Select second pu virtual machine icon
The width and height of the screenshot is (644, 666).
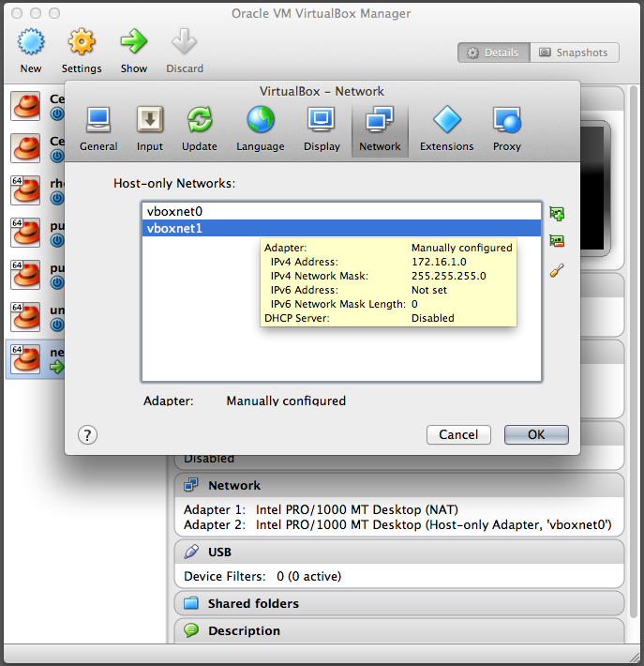[26, 275]
